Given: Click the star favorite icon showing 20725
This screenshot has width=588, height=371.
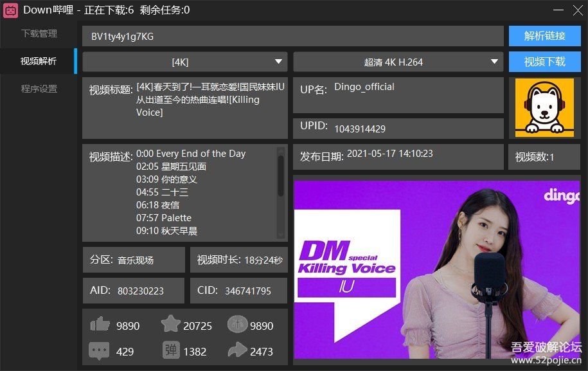Looking at the screenshot, I should point(170,325).
